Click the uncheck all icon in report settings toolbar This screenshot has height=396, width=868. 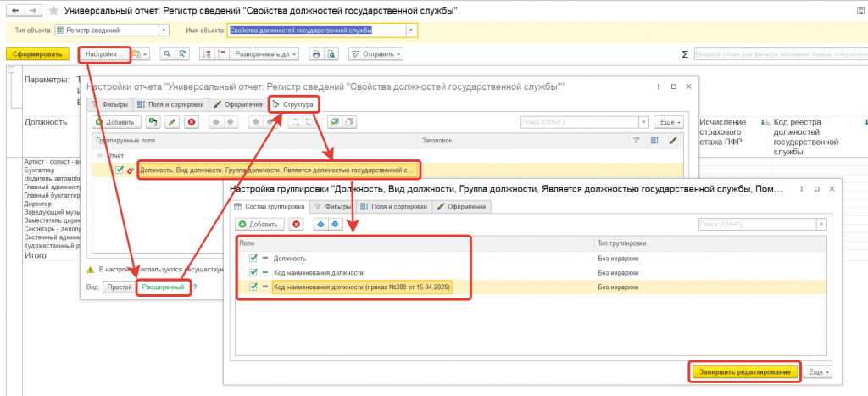349,122
